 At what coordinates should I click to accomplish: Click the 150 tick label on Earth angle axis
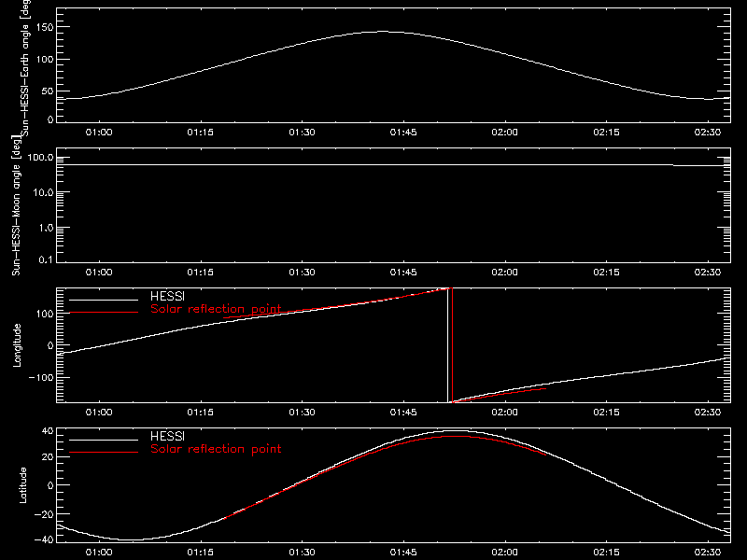pos(44,27)
